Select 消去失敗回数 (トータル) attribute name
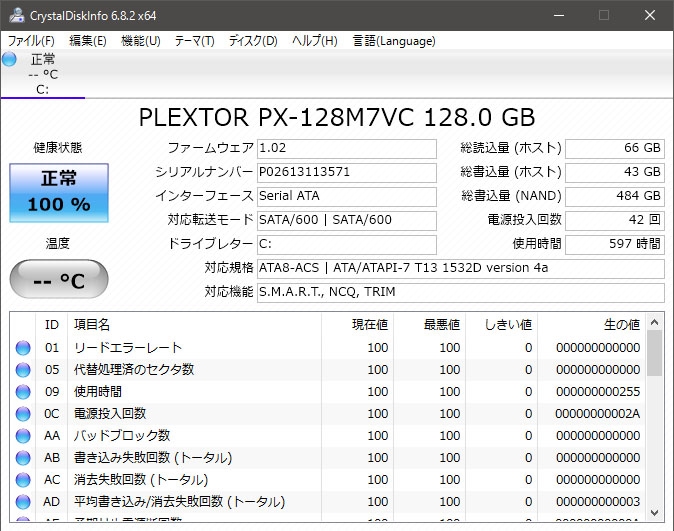674x531 pixels. point(141,479)
